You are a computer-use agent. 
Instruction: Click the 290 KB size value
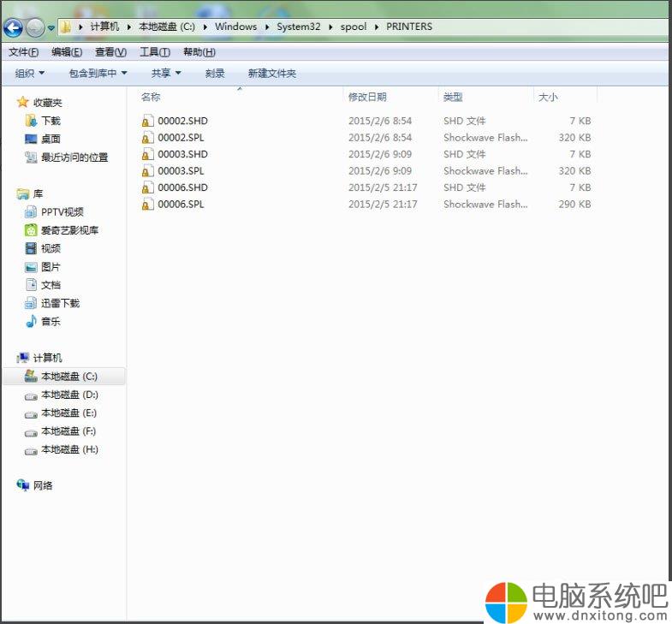[x=574, y=205]
